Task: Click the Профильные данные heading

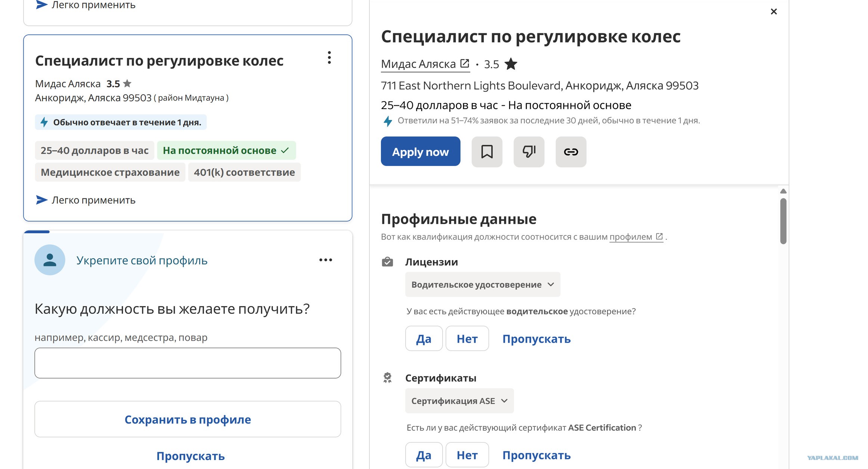Action: point(459,219)
